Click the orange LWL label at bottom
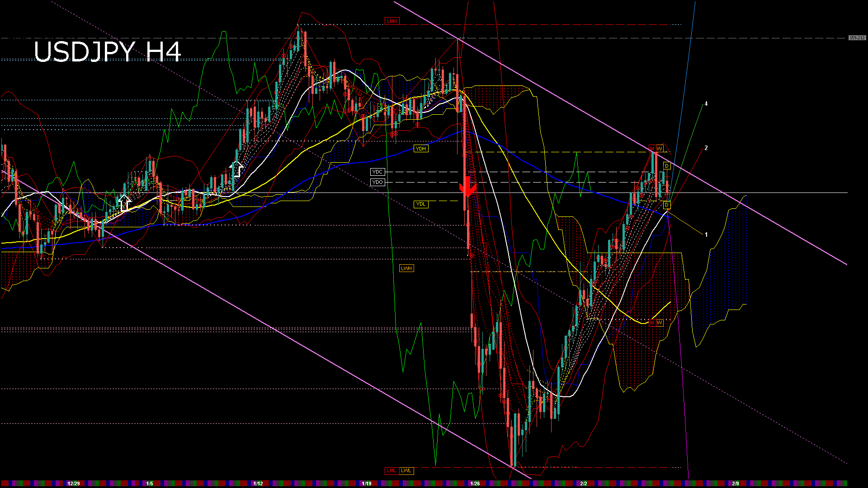 point(406,471)
